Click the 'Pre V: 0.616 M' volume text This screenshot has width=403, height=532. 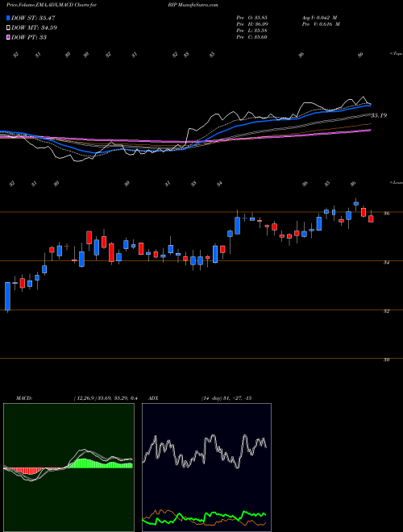[x=320, y=24]
